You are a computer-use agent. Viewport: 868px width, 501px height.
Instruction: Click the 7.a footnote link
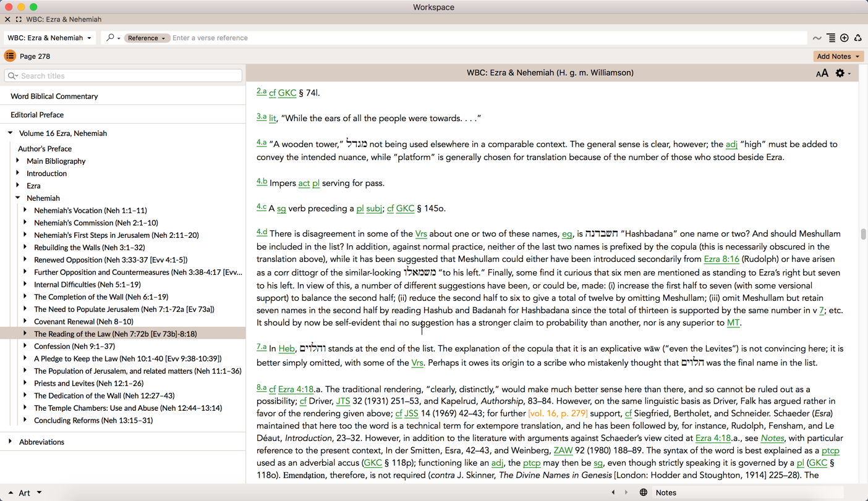262,347
